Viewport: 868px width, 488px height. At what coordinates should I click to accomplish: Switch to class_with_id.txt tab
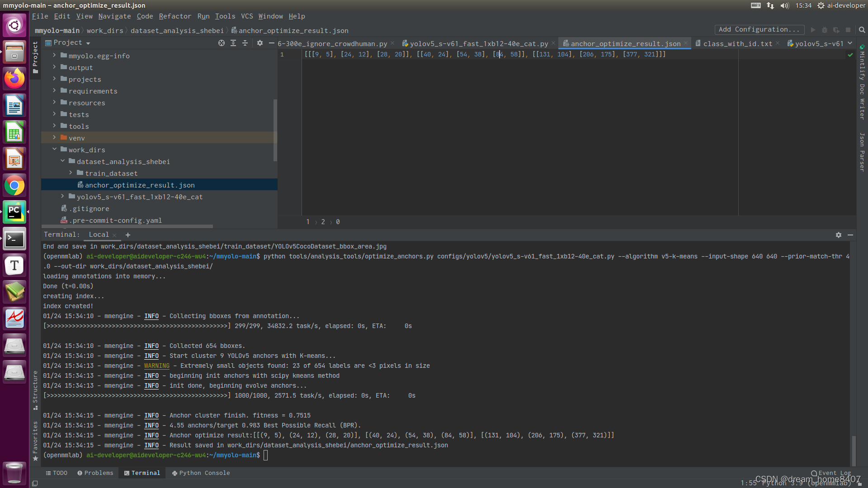point(737,44)
